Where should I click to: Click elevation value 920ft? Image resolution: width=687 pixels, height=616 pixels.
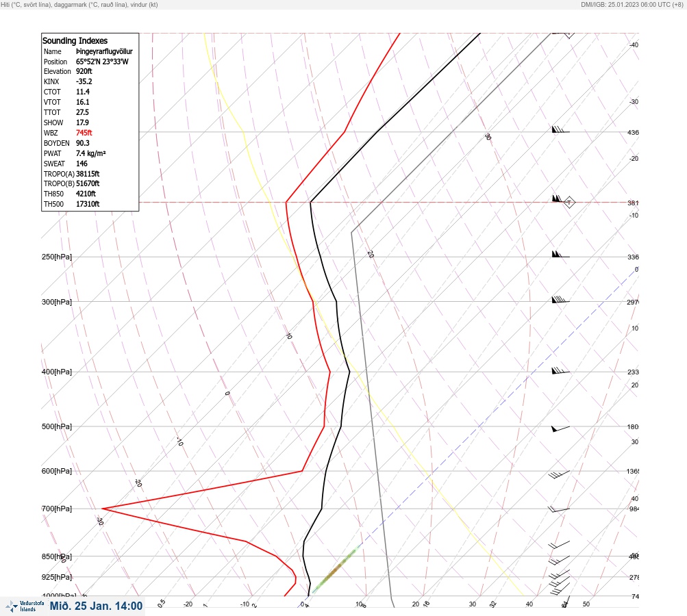pyautogui.click(x=84, y=71)
